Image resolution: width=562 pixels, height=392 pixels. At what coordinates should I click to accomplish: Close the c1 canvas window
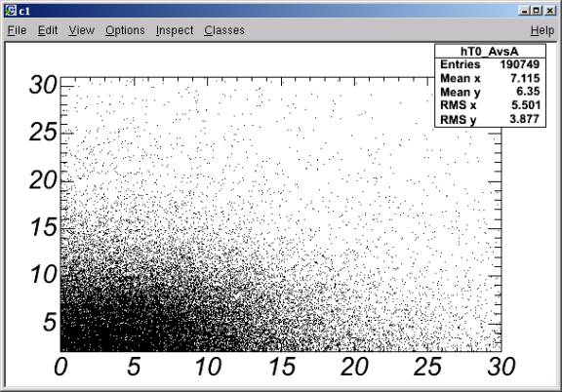(x=550, y=11)
